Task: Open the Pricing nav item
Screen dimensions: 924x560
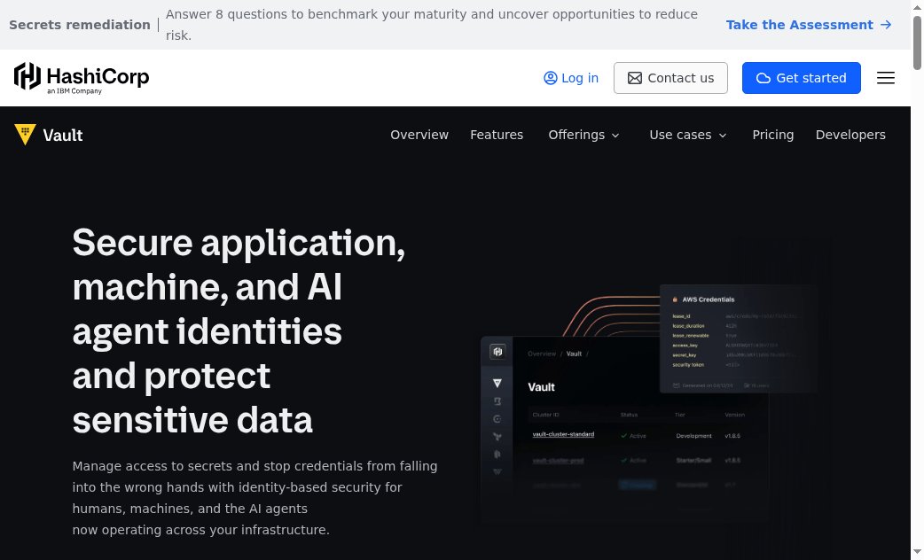Action: point(772,135)
